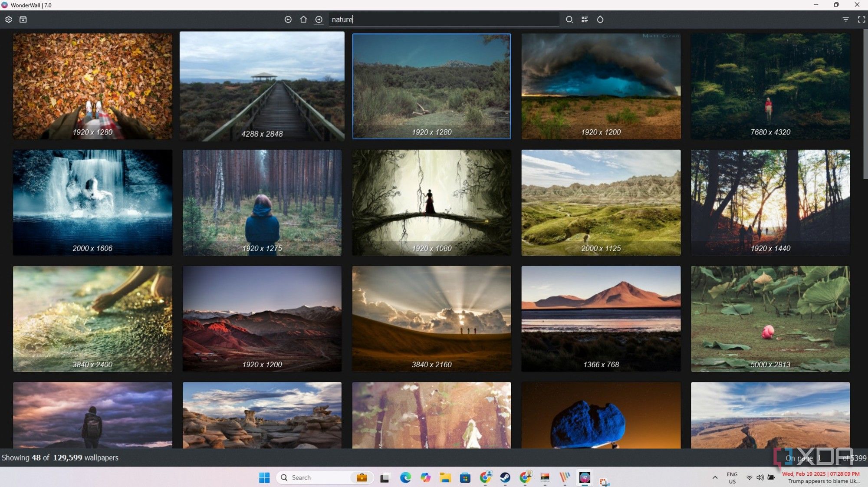
Task: Toggle fullscreen with the corner-brackets icon
Action: click(861, 20)
